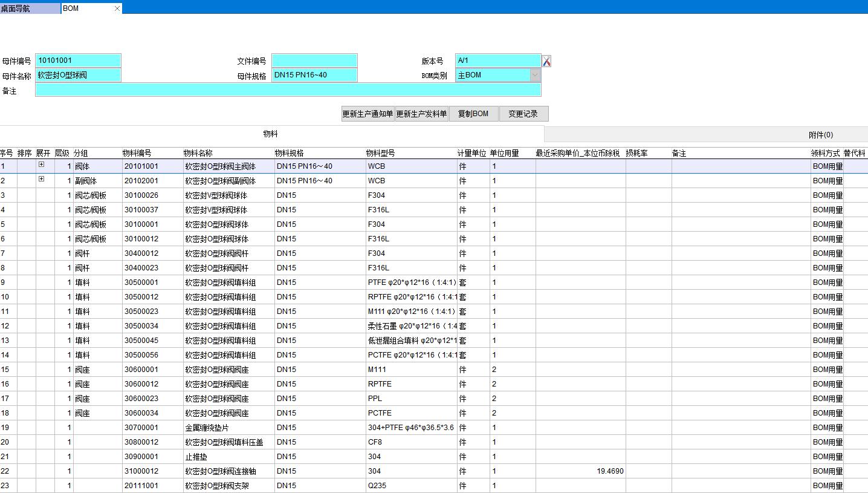This screenshot has width=868, height=493.
Task: Click the 备注 remarks field
Action: 288,90
